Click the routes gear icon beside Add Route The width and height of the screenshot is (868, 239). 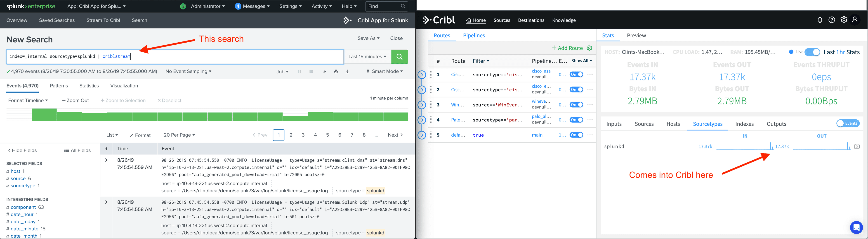(x=589, y=48)
